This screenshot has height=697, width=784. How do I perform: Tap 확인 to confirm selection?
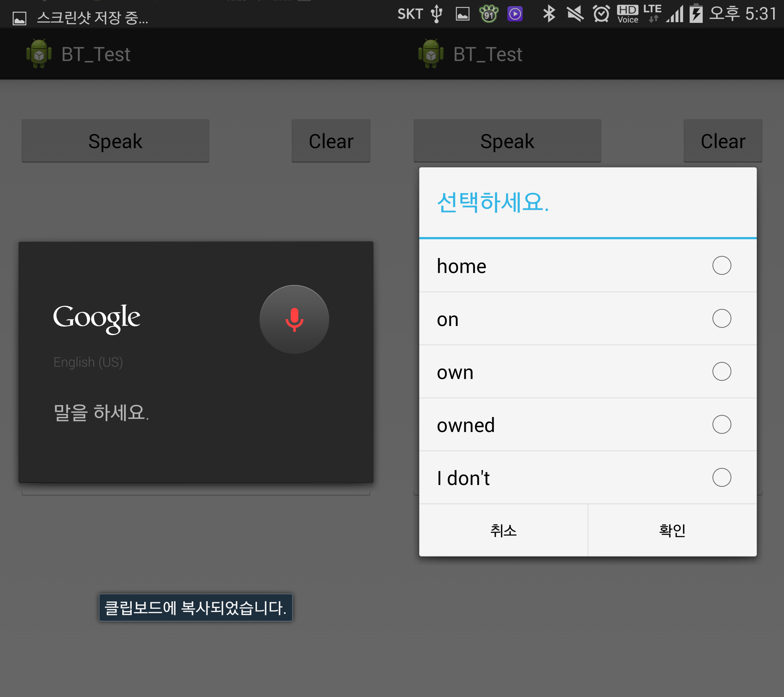pos(672,530)
